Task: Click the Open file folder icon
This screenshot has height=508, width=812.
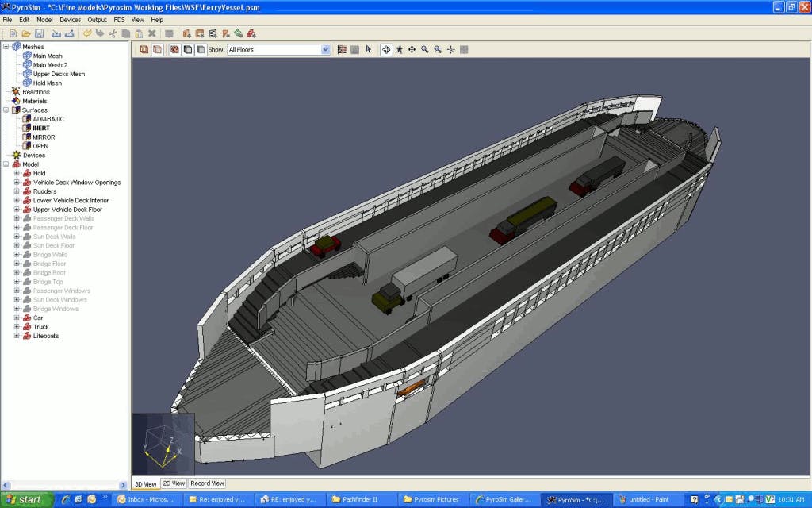Action: click(x=26, y=33)
